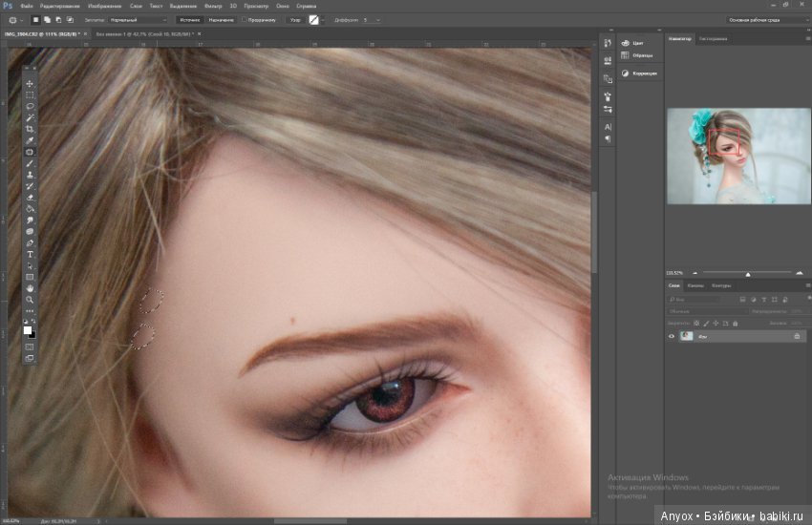The image size is (812, 525).
Task: Select the History Brush tool
Action: click(x=30, y=186)
